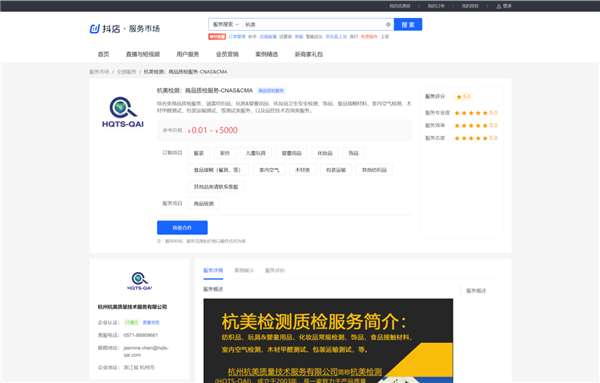
Task: Click the 店铺直播 hot keyword link
Action: 268,37
